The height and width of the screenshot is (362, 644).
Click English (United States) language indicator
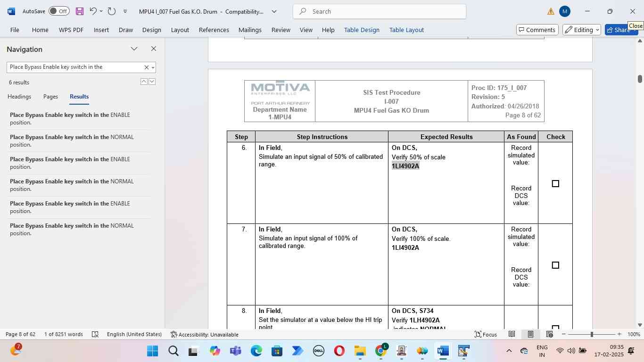click(x=134, y=334)
